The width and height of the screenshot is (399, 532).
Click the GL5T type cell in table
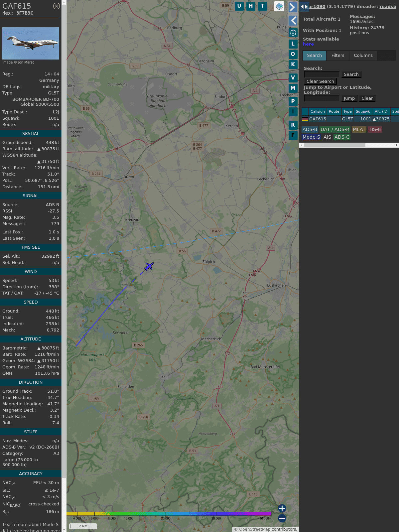pyautogui.click(x=347, y=119)
